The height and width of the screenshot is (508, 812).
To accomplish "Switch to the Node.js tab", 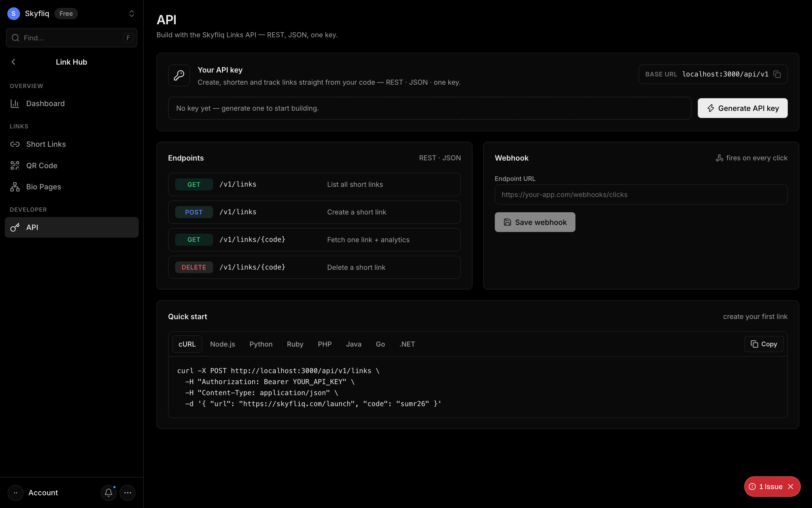I will coord(222,344).
